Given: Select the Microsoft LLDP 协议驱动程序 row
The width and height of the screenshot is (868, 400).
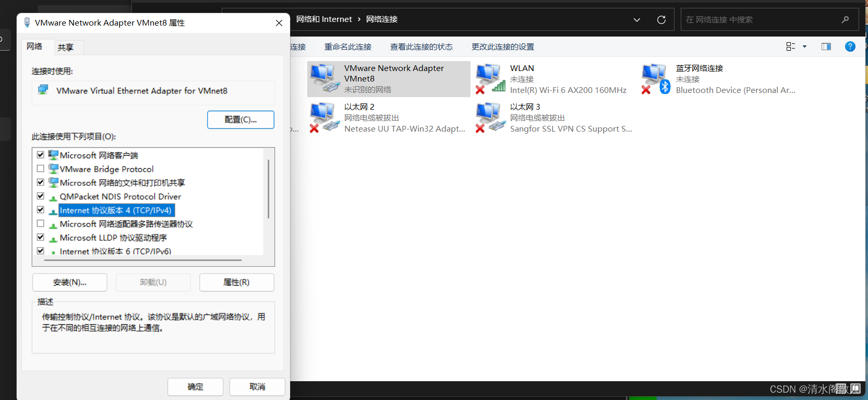Looking at the screenshot, I should coord(113,238).
